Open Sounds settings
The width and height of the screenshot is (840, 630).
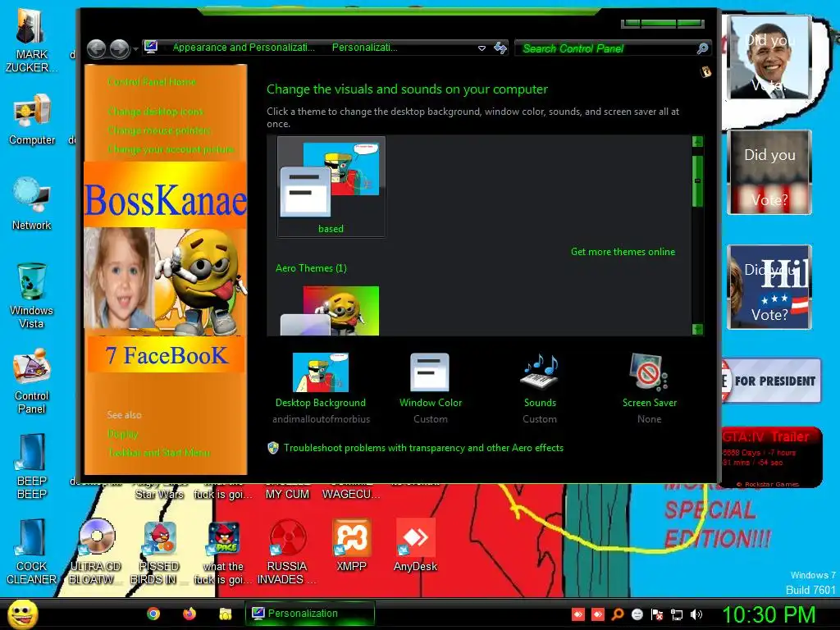pos(540,388)
